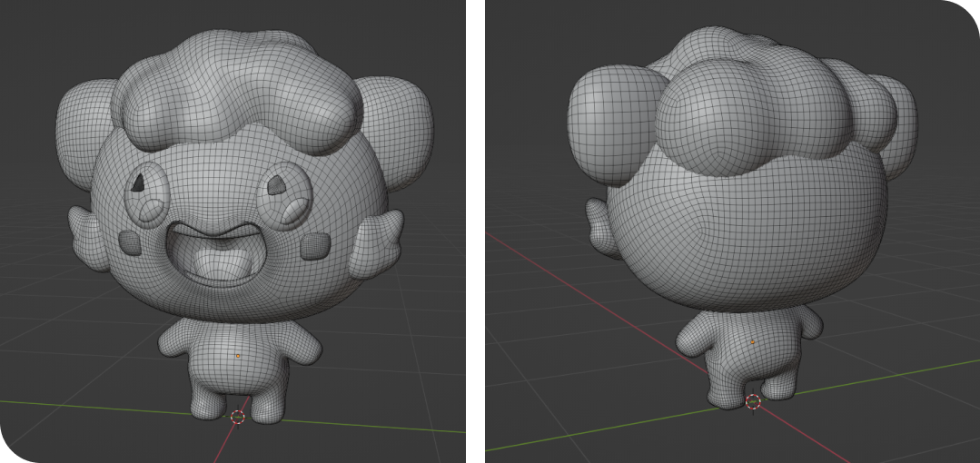Image resolution: width=980 pixels, height=463 pixels.
Task: Click the 3D cursor in the back view
Action: tap(753, 401)
